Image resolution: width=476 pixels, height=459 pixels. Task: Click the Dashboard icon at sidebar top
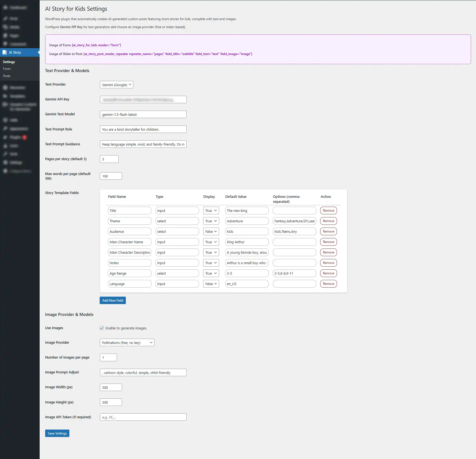pyautogui.click(x=5, y=7)
